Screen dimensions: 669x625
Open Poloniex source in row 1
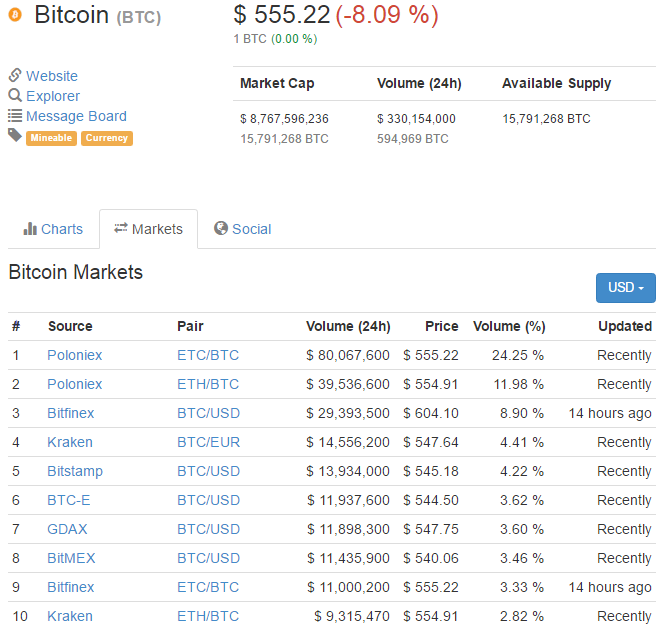point(74,355)
